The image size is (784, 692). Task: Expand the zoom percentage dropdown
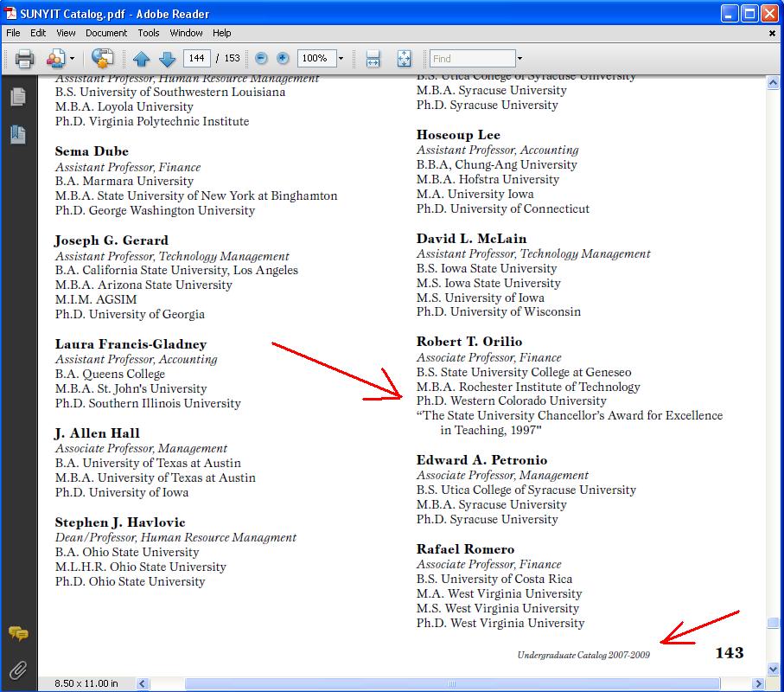[x=341, y=59]
